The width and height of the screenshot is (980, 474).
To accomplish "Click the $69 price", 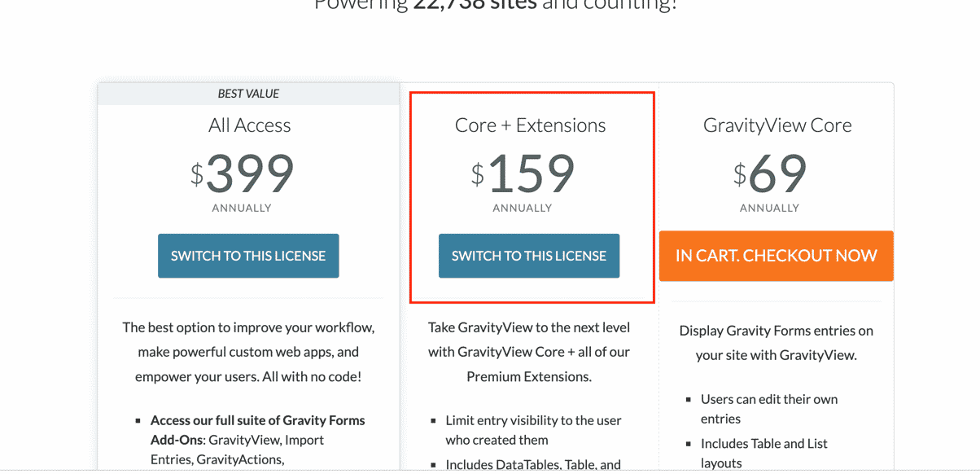I will click(770, 173).
